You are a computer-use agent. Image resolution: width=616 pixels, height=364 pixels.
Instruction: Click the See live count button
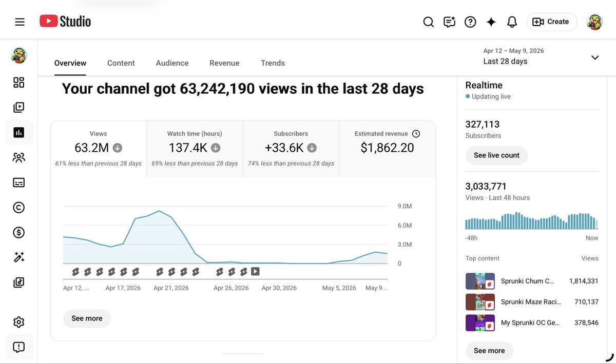496,155
